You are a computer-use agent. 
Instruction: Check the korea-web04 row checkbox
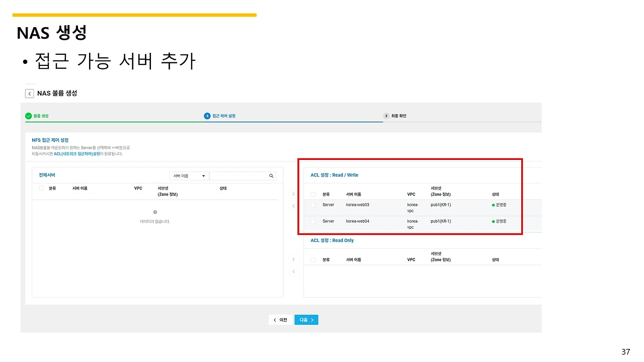[x=313, y=221]
